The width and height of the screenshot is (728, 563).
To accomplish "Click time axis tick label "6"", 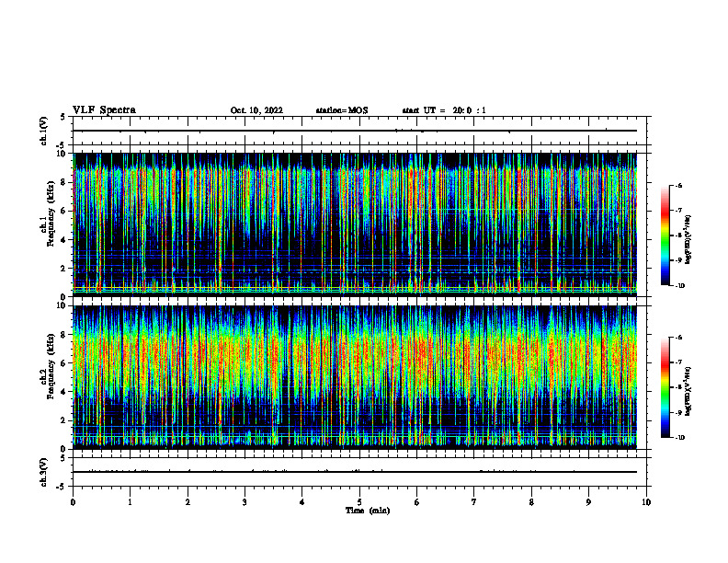I will pos(416,502).
